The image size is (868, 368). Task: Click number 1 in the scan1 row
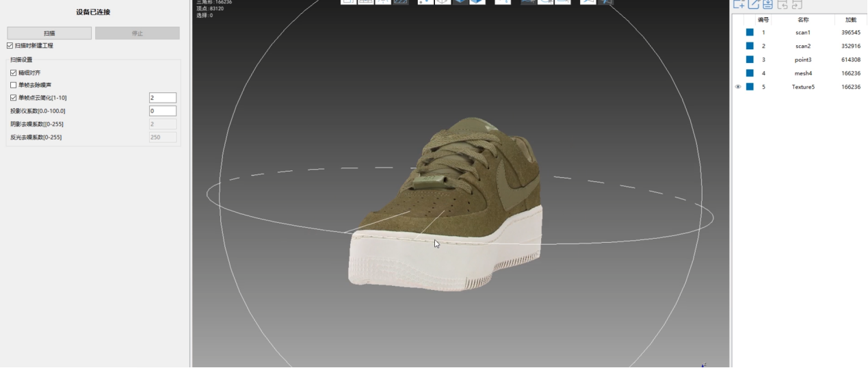(763, 32)
